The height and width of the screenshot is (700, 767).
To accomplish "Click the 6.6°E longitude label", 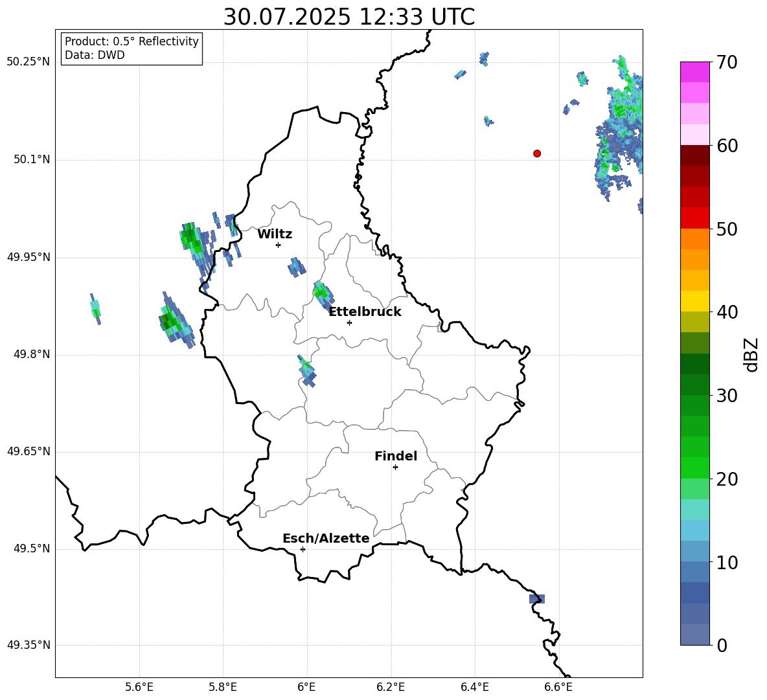I will [x=558, y=687].
